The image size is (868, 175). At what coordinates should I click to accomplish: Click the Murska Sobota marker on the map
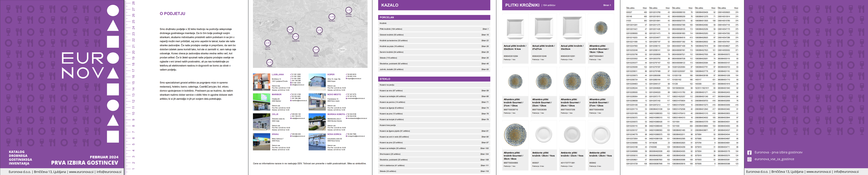coord(348,10)
